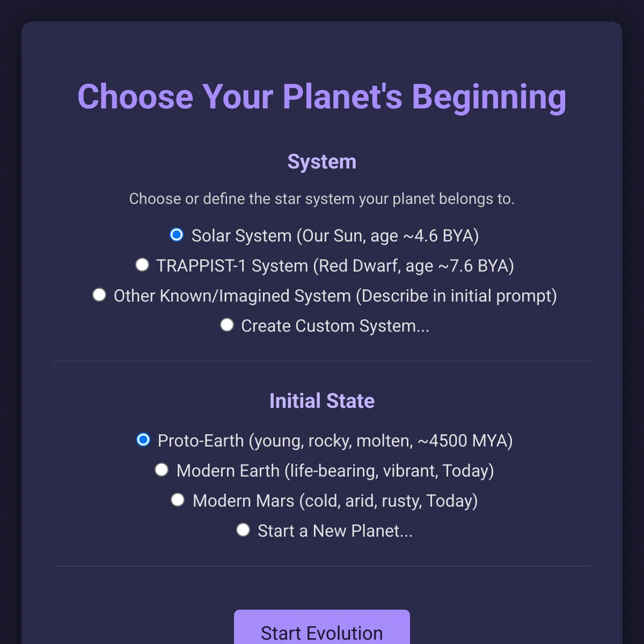This screenshot has width=644, height=644.
Task: Choose Modern Earth as initial state
Action: point(161,469)
